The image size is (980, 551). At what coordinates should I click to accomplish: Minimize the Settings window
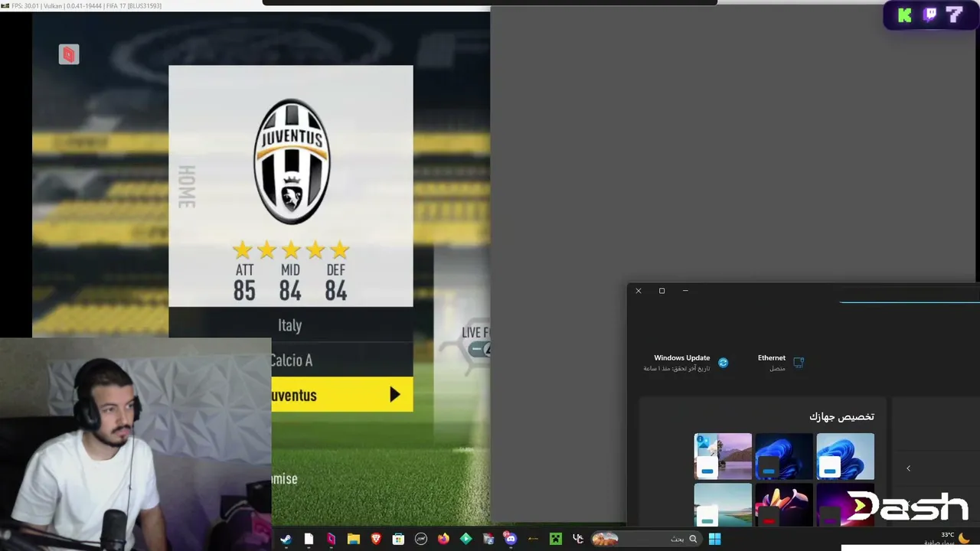685,291
